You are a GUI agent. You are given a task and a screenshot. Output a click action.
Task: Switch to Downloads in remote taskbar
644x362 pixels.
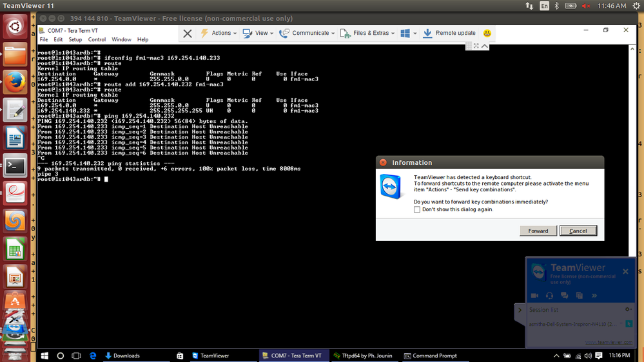(122, 356)
